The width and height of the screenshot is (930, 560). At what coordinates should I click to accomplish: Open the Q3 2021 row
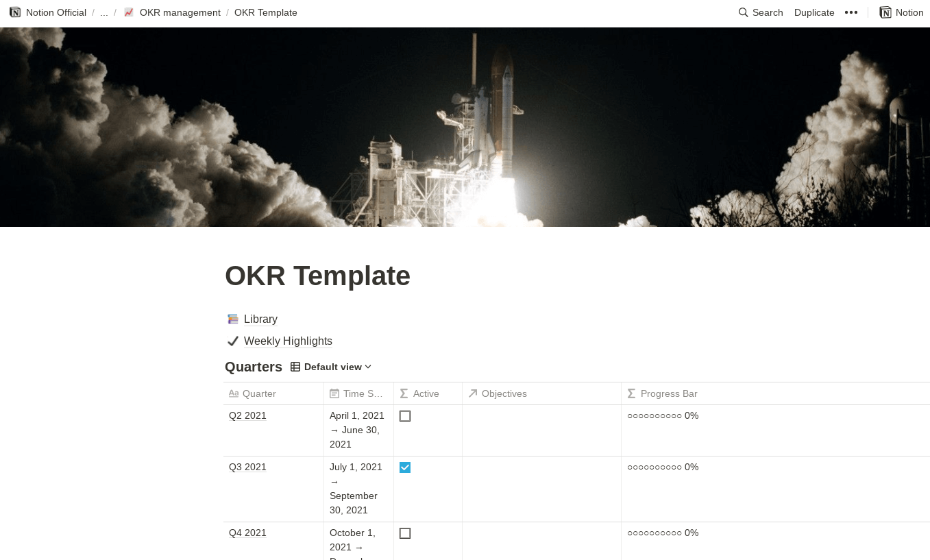pos(247,467)
